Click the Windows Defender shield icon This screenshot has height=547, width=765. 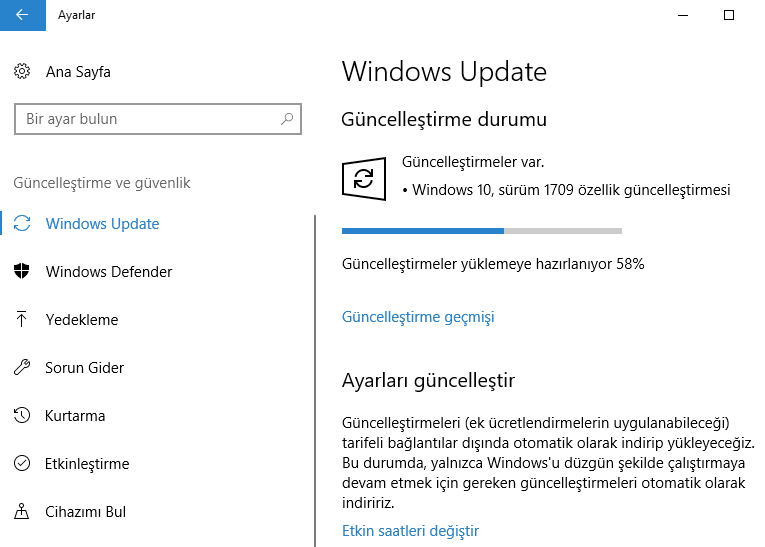[x=22, y=272]
